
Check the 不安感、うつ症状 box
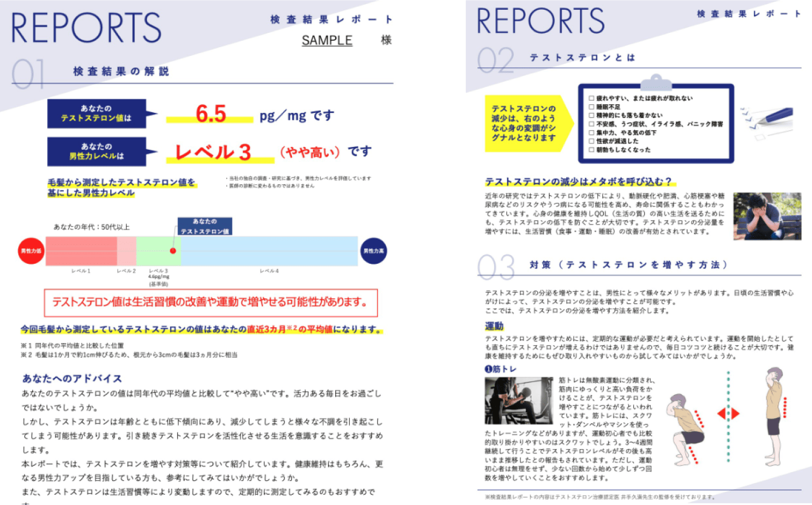(591, 124)
